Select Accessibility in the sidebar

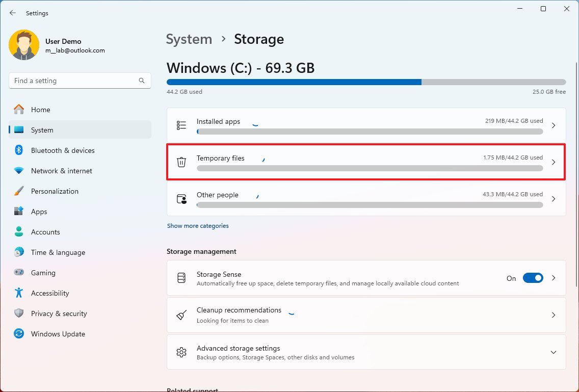pyautogui.click(x=50, y=293)
